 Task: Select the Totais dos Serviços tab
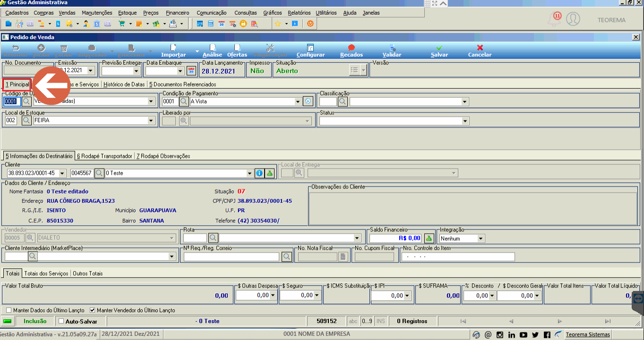[x=46, y=273]
